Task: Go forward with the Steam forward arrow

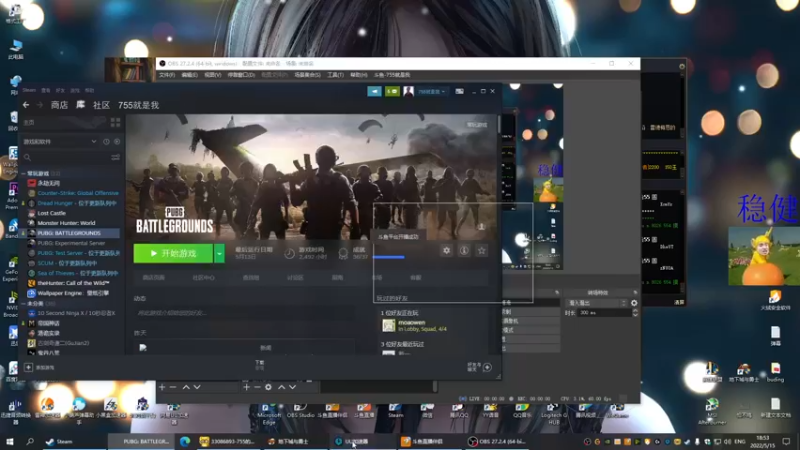Action: [40, 105]
